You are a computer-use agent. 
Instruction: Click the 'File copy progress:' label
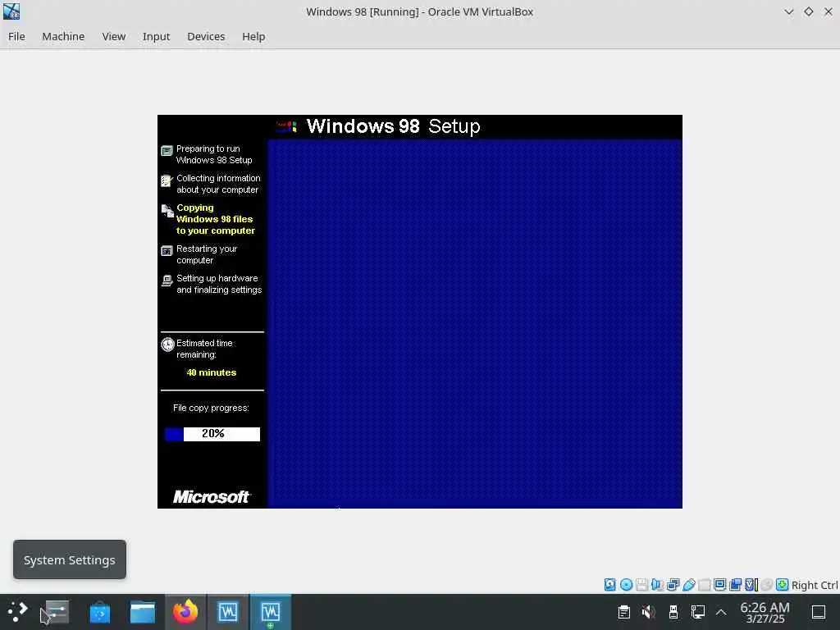pos(211,409)
